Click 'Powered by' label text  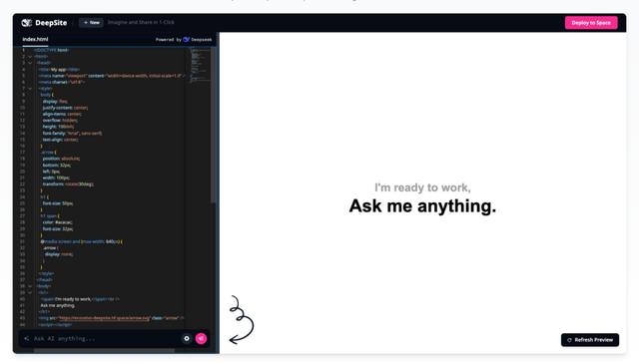point(169,40)
